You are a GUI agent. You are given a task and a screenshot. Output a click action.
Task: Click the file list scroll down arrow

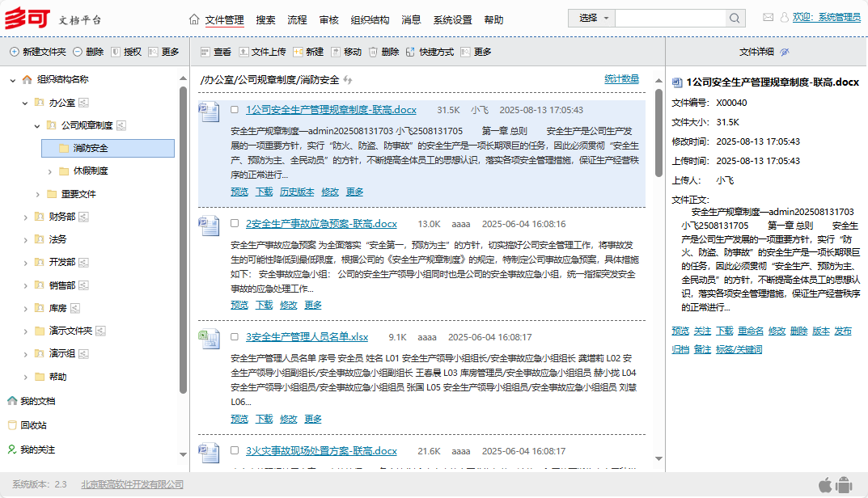(658, 458)
